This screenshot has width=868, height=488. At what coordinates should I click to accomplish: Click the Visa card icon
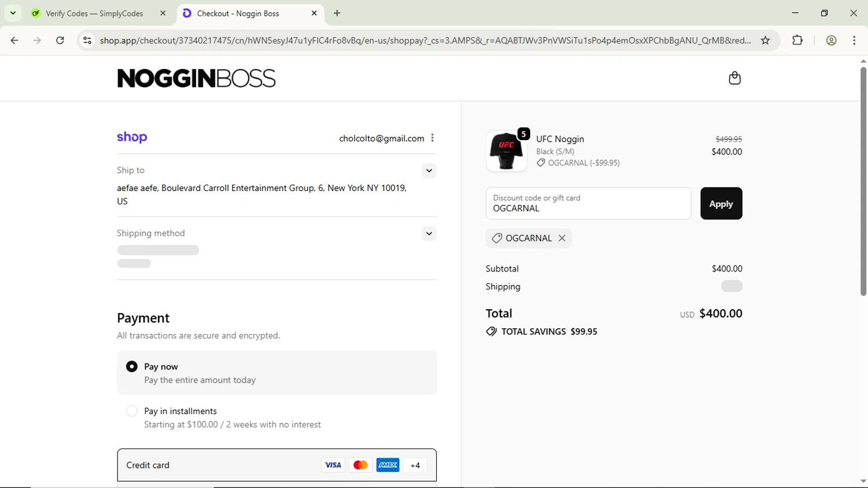(333, 465)
